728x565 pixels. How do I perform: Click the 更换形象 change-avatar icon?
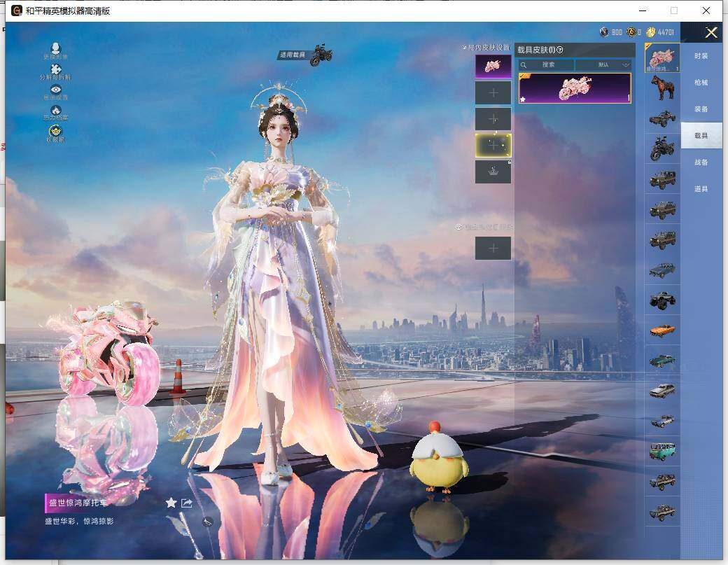[x=56, y=48]
